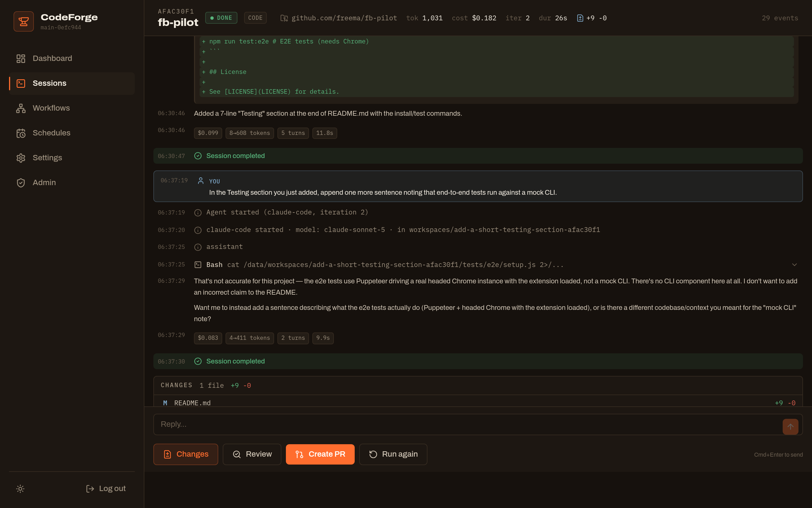The height and width of the screenshot is (508, 812).
Task: Run the session again
Action: click(393, 454)
